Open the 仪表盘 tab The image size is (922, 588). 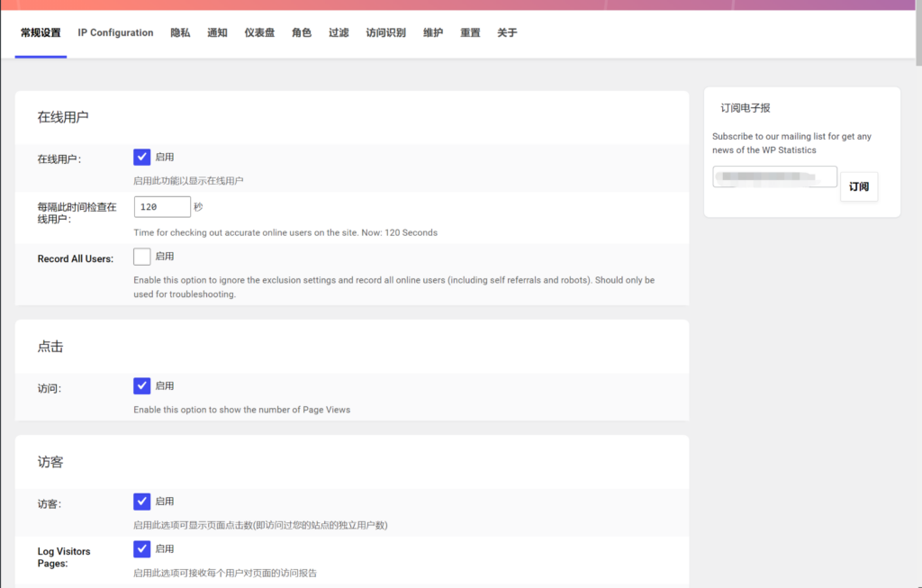tap(259, 32)
